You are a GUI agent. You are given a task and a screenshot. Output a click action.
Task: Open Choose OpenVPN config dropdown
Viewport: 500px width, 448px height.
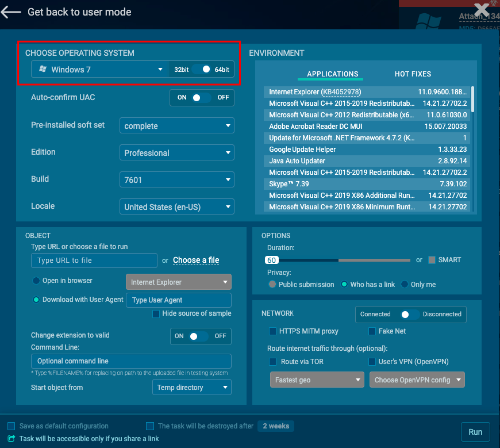coord(417,380)
